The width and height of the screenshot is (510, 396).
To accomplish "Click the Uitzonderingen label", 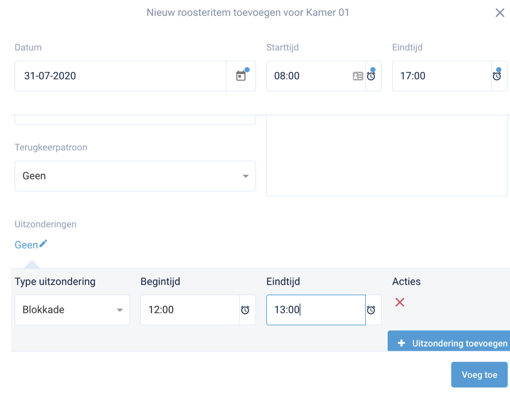I will (x=45, y=224).
